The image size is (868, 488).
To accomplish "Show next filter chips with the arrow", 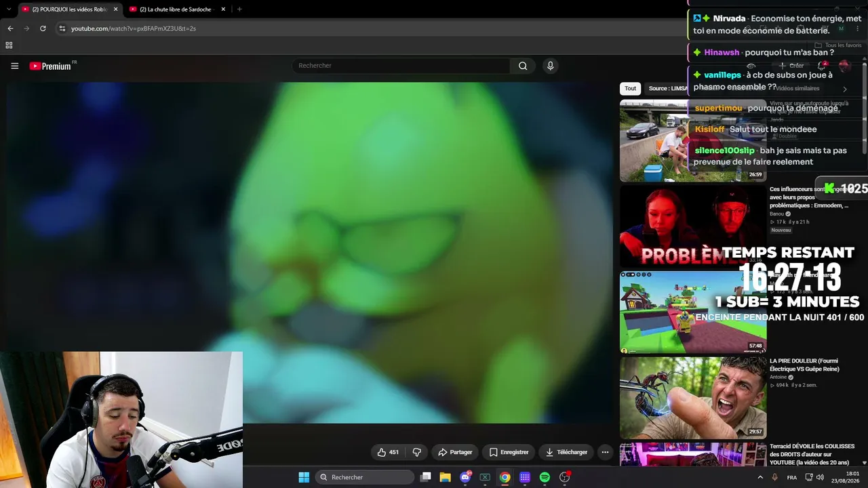I will [845, 89].
